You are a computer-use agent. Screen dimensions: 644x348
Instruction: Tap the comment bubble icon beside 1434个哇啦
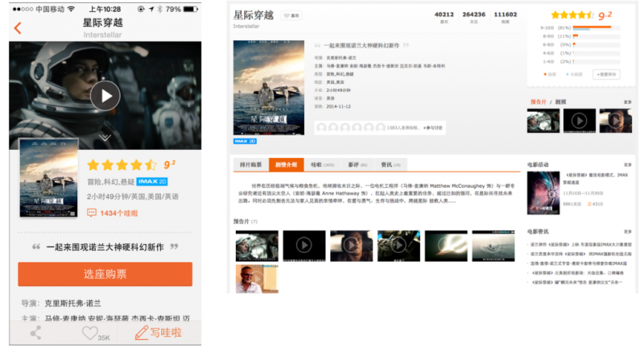pyautogui.click(x=92, y=213)
